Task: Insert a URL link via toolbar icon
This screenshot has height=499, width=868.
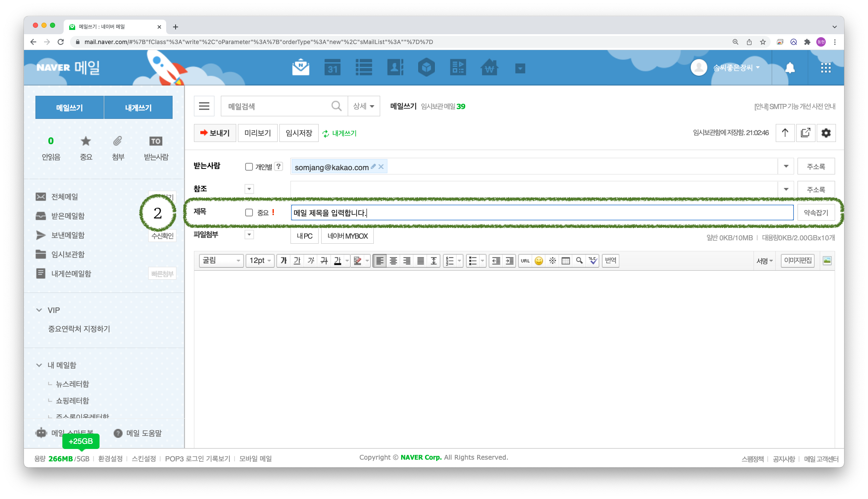Action: [x=525, y=261]
